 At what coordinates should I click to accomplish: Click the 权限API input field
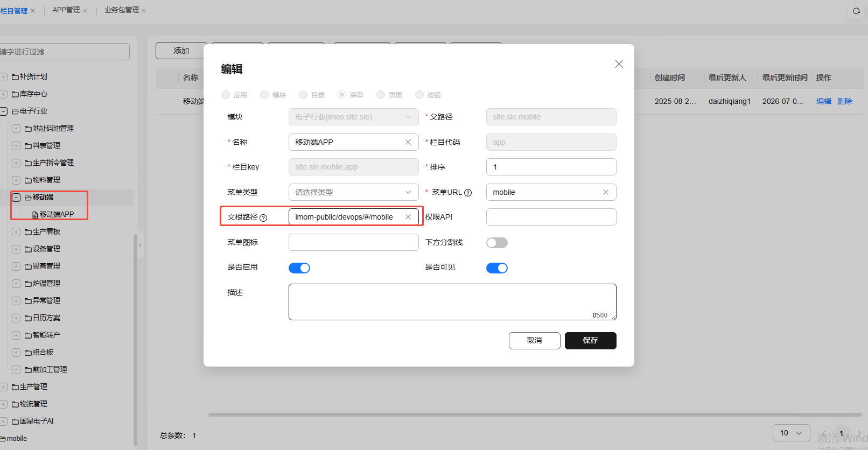click(551, 217)
